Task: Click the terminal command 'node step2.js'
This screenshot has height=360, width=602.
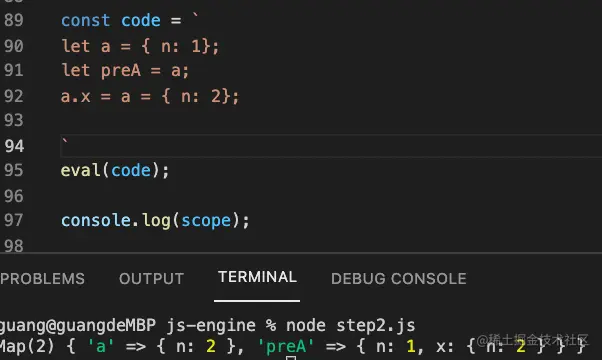Action: [x=351, y=325]
